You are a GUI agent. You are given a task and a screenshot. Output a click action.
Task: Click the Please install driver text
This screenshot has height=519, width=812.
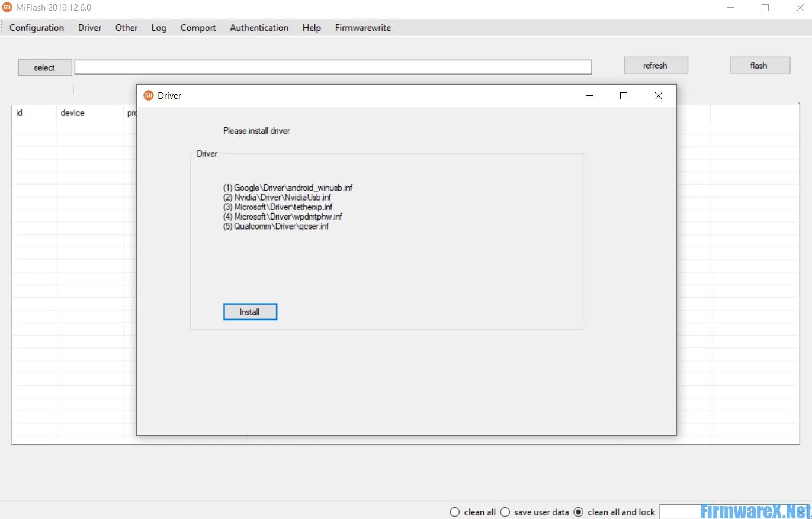[256, 131]
